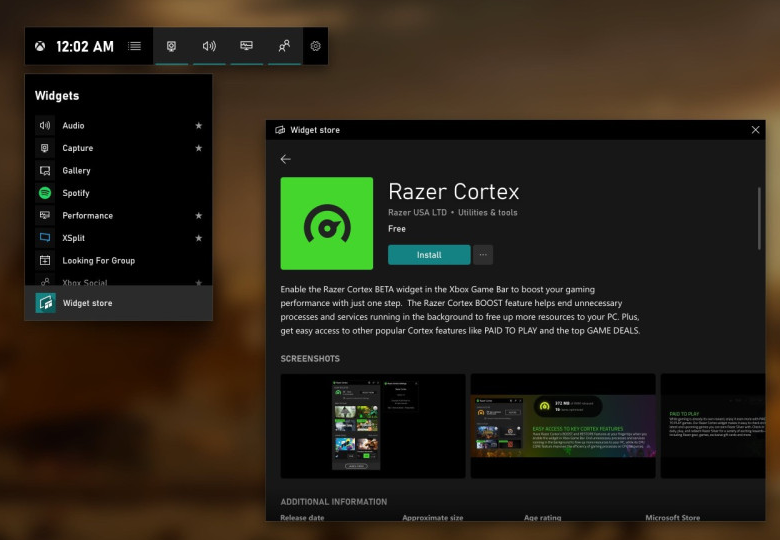Click the Xbox logo in Game Bar
The image size is (780, 540).
click(x=40, y=46)
